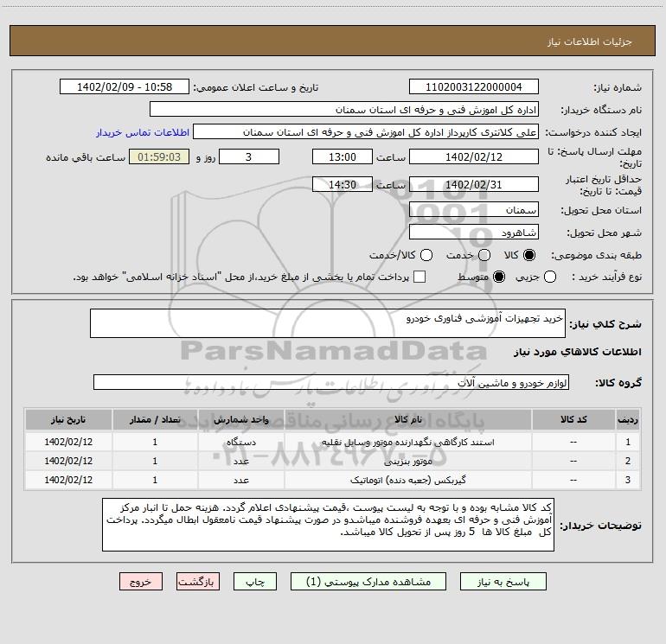Open مشاهده مدارک پیوستی (1) button
This screenshot has height=644, width=666.
click(368, 582)
